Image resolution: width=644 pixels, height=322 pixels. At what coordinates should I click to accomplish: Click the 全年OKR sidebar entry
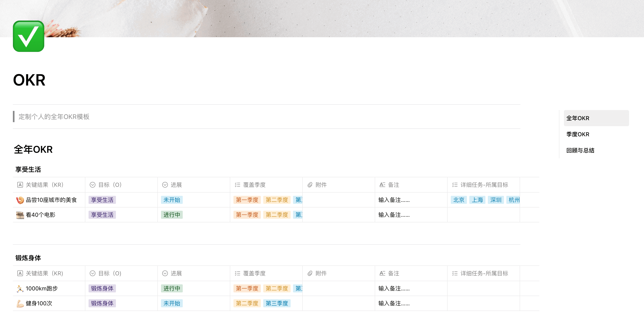(x=578, y=118)
